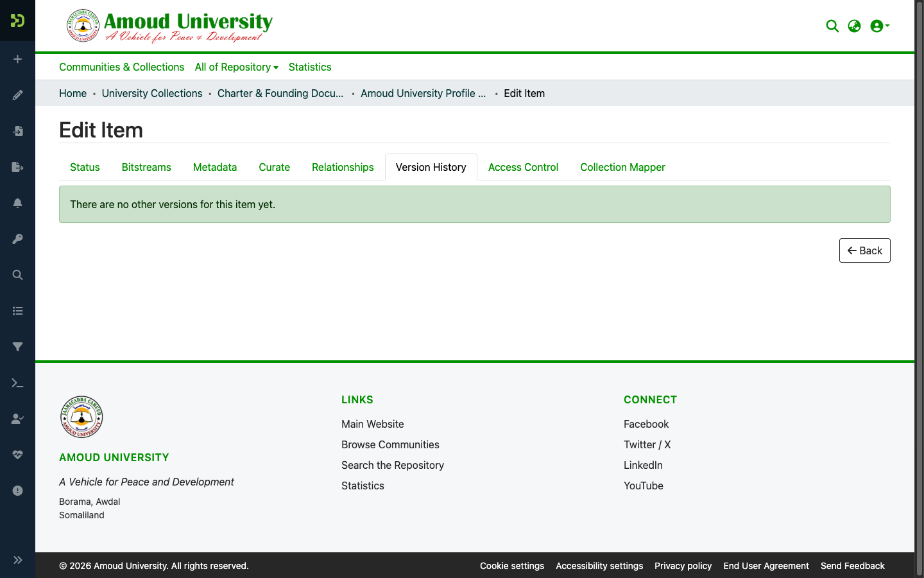Switch to the Relationships tab
Viewport: 924px width, 578px height.
pos(343,167)
